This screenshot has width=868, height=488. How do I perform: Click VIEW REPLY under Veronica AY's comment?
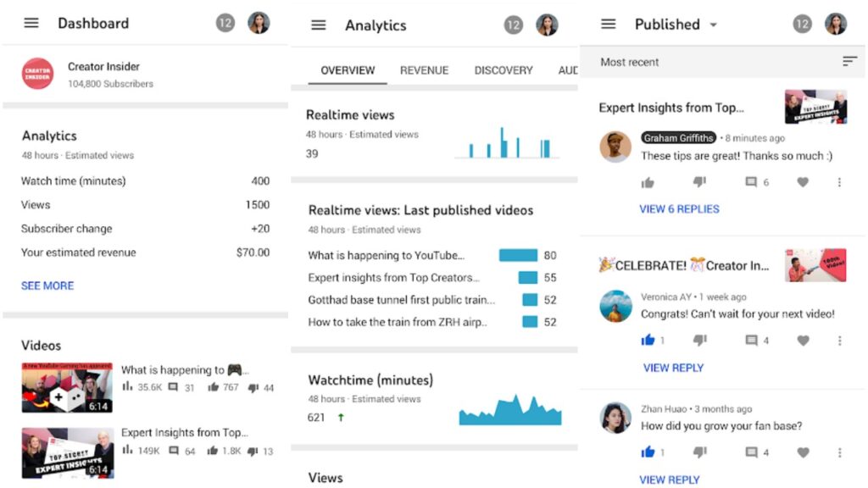[x=673, y=368]
